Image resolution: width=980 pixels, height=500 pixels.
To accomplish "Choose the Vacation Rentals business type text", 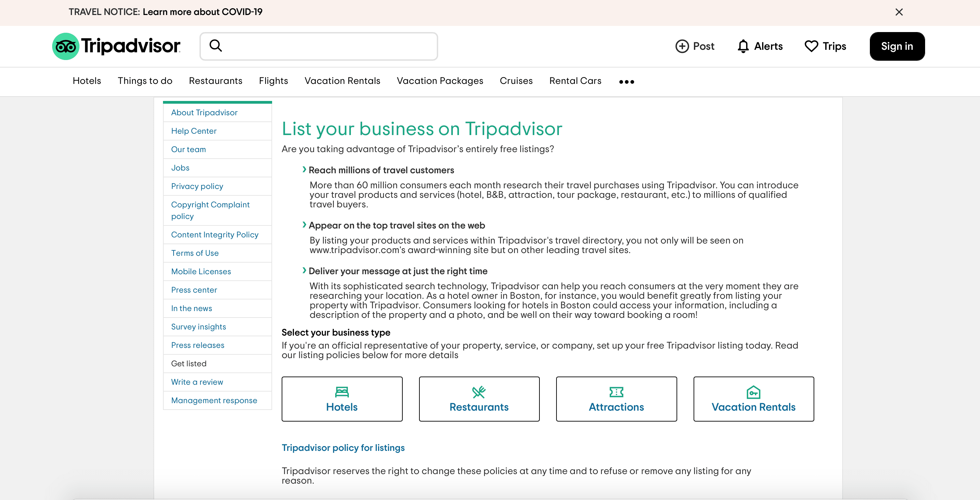I will [753, 407].
